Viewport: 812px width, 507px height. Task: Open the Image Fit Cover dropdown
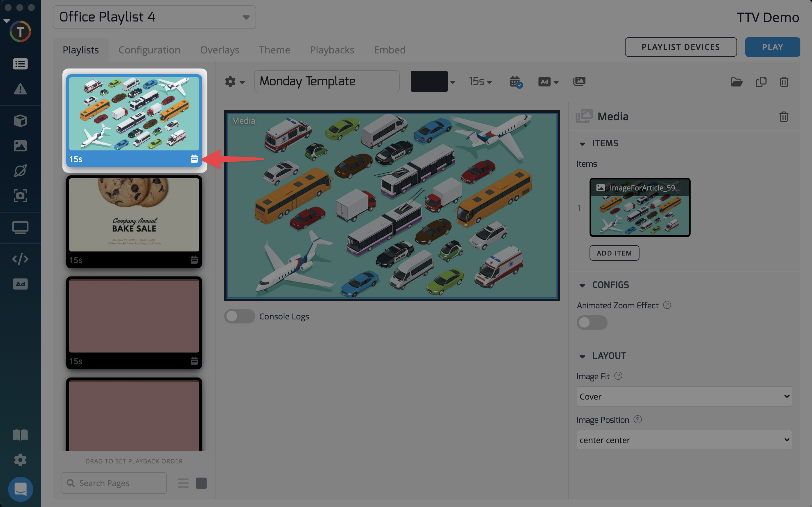pyautogui.click(x=684, y=396)
